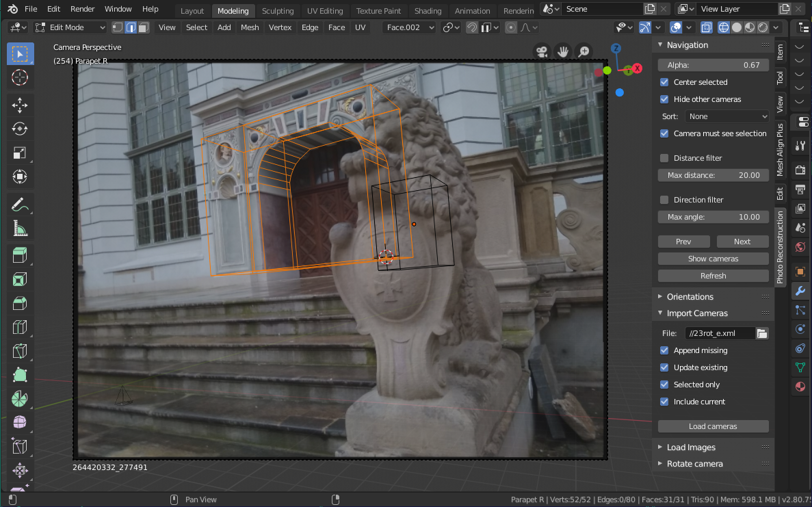Adjust the Alpha slider value
Screen dimensions: 812x507
pos(713,65)
